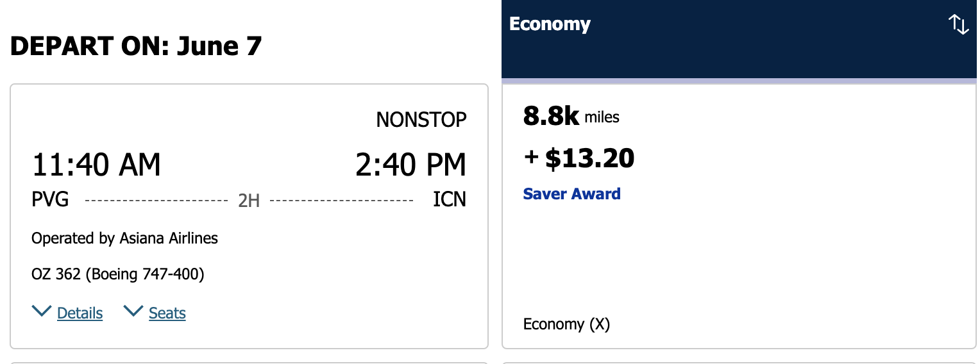Click the 2H flight duration label
Image resolution: width=980 pixels, height=364 pixels.
click(249, 201)
